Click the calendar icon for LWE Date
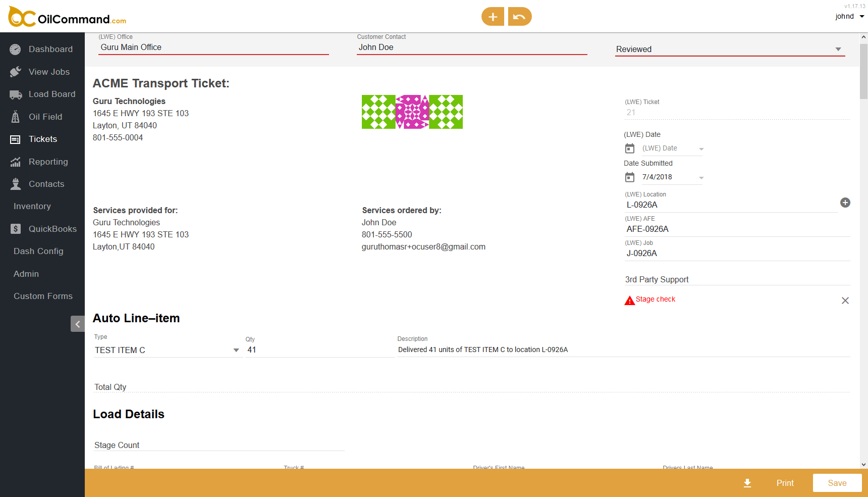 tap(630, 148)
